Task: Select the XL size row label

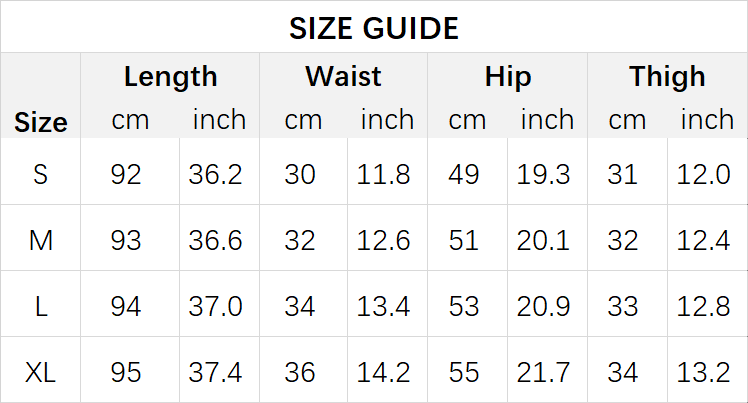Action: [41, 372]
